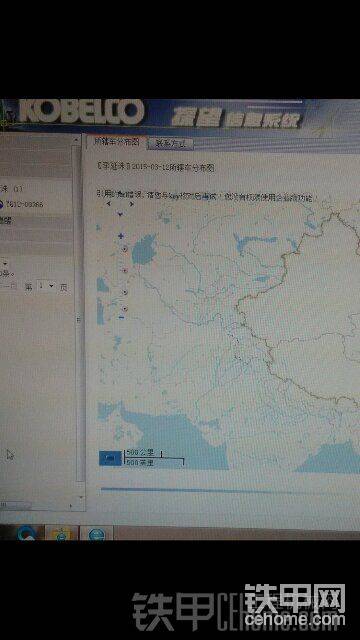The height and width of the screenshot is (640, 360).
Task: Pan the map right with the arrow
Action: (x=131, y=203)
